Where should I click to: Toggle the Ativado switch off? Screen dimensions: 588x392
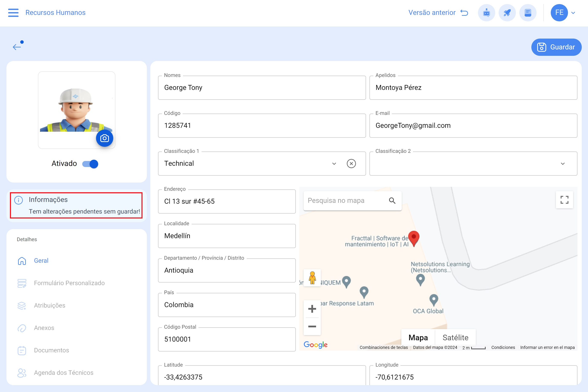pyautogui.click(x=90, y=164)
